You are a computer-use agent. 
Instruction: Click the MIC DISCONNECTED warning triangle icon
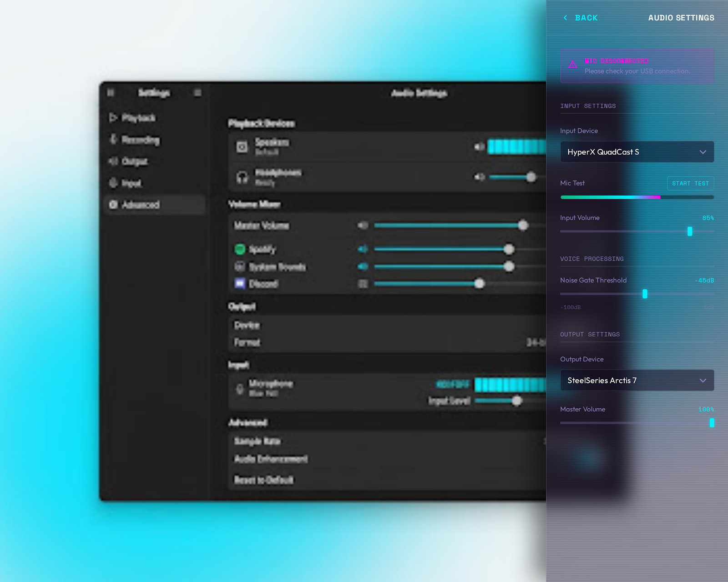(573, 65)
